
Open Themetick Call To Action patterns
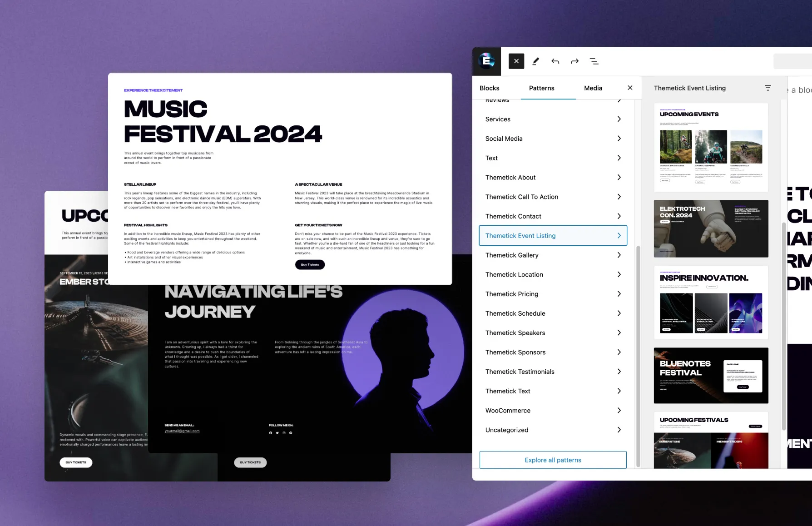click(553, 197)
